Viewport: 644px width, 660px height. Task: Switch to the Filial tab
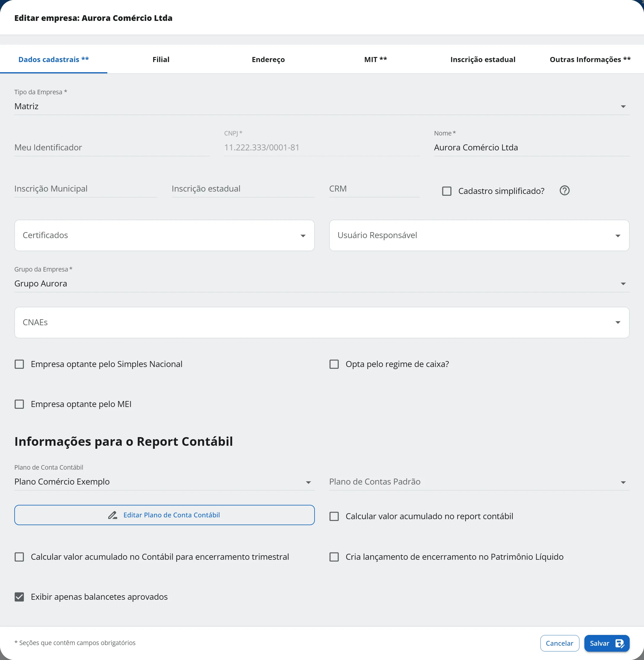click(x=161, y=60)
